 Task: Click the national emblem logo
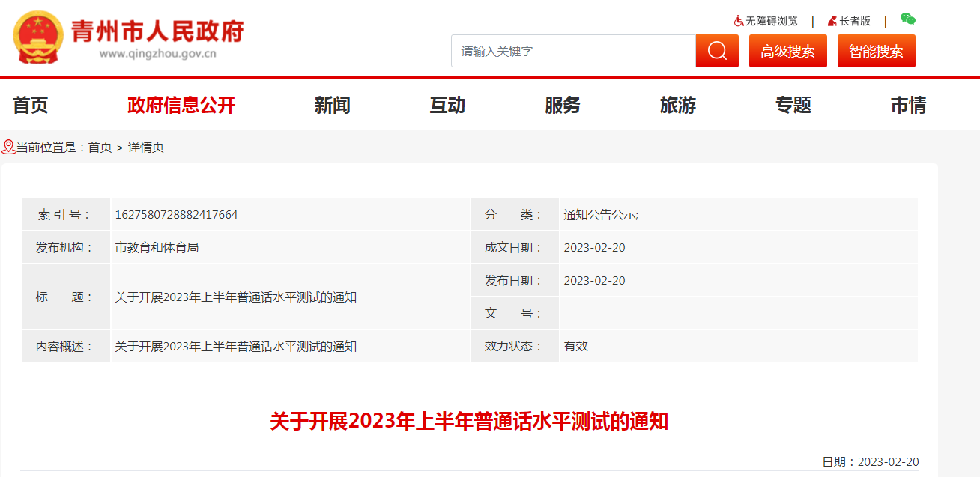point(39,37)
